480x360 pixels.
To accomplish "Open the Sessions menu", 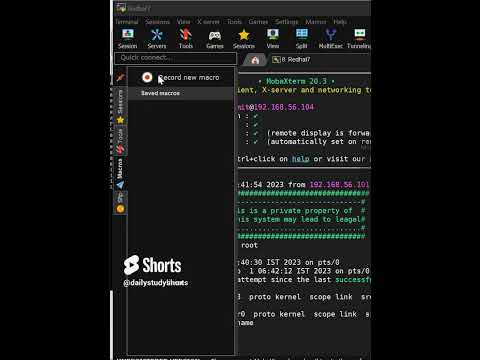I will tap(157, 22).
